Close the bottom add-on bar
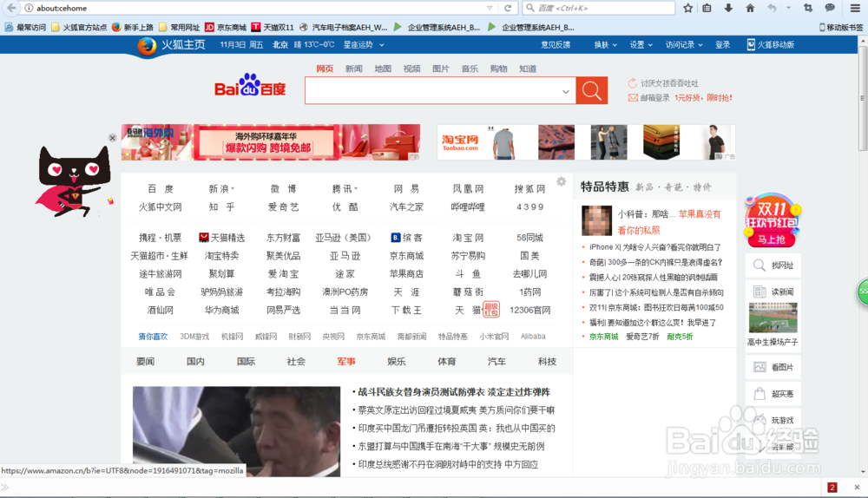 coord(857,488)
